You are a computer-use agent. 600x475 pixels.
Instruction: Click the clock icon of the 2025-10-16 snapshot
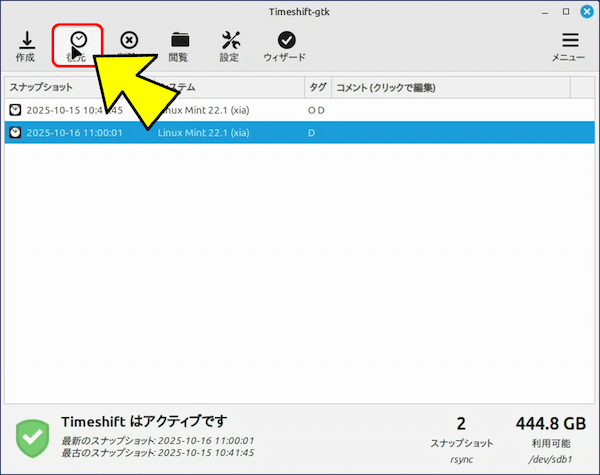coord(15,132)
